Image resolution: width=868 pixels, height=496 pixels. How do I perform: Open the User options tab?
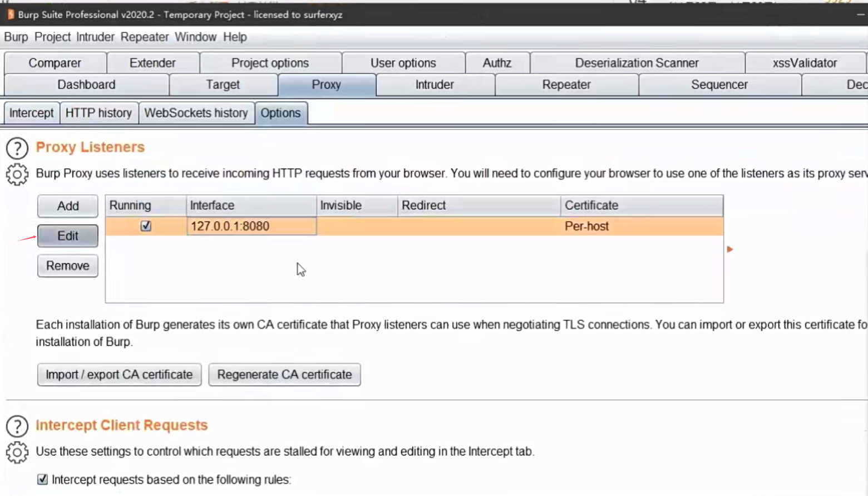tap(403, 63)
